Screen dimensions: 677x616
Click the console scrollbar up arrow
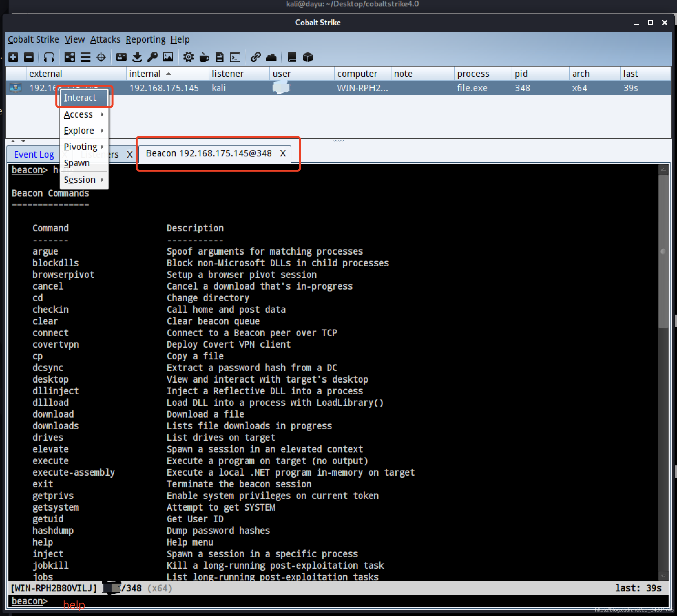pos(663,170)
